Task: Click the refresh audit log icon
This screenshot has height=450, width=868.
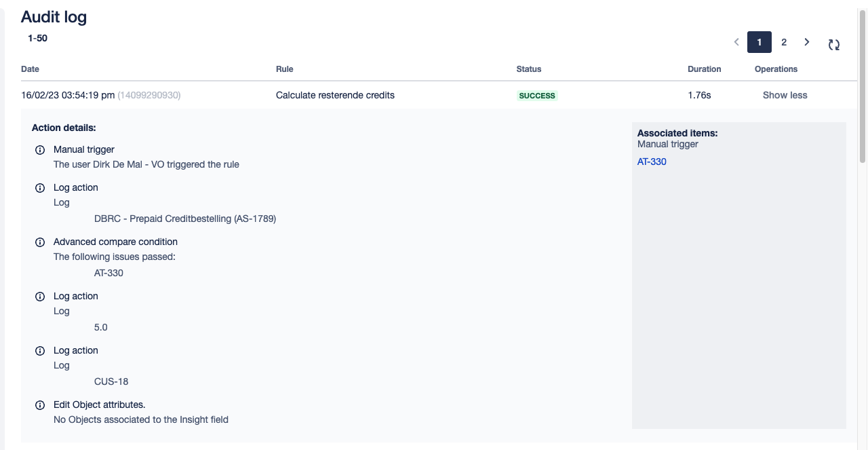Action: (834, 45)
